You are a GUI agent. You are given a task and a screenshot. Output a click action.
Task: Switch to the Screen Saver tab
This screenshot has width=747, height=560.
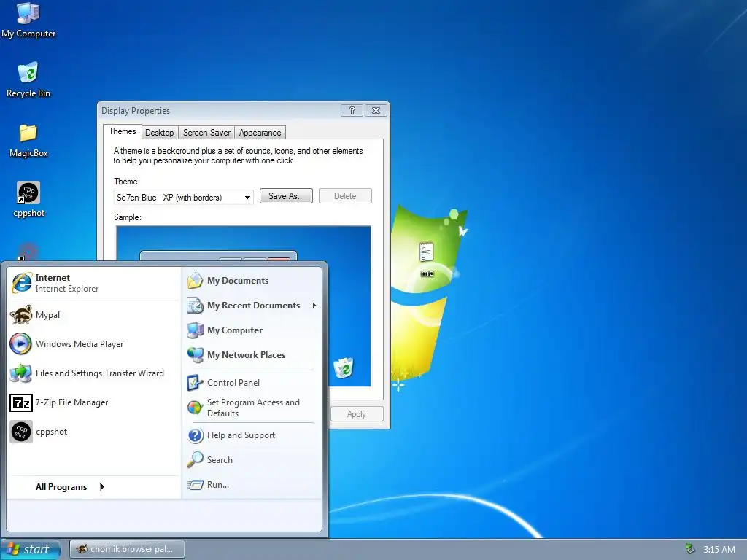pyautogui.click(x=206, y=133)
